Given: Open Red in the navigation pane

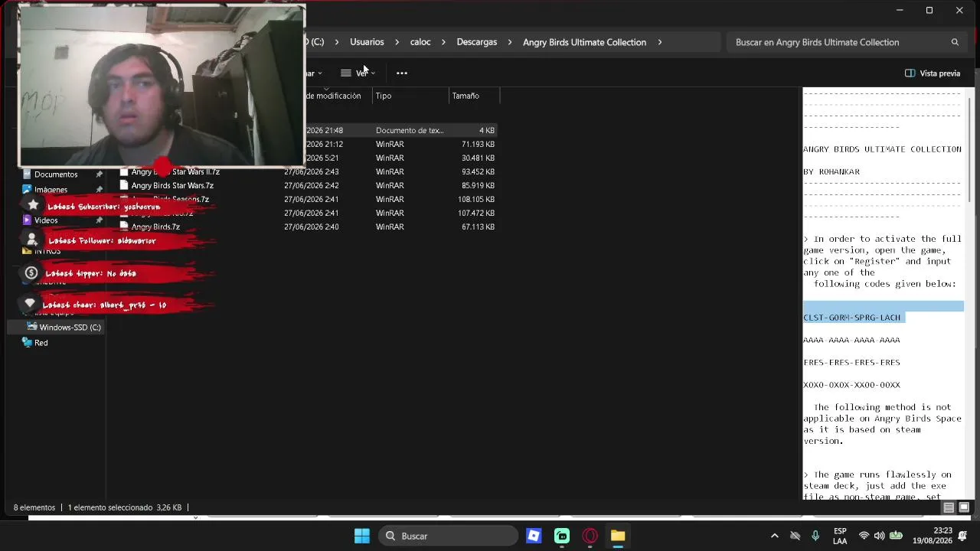Looking at the screenshot, I should pyautogui.click(x=41, y=343).
